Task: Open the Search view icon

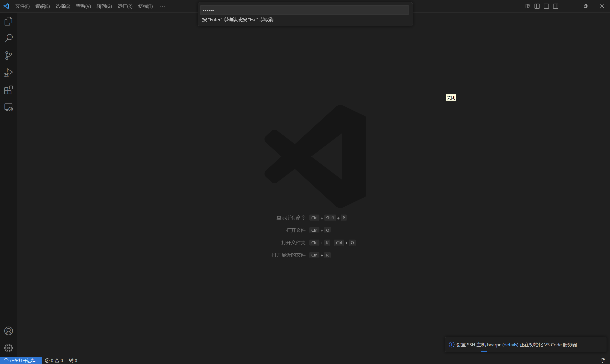Action: coord(8,38)
